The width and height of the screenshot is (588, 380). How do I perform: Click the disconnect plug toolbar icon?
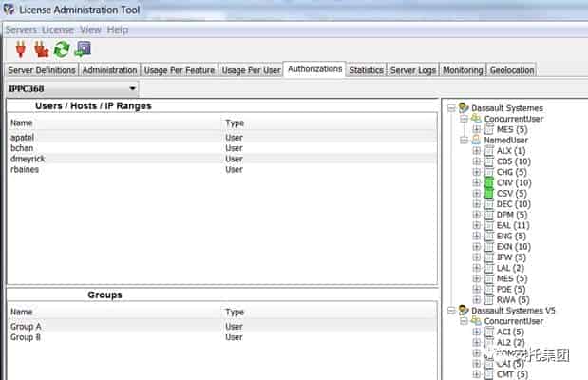pos(41,49)
